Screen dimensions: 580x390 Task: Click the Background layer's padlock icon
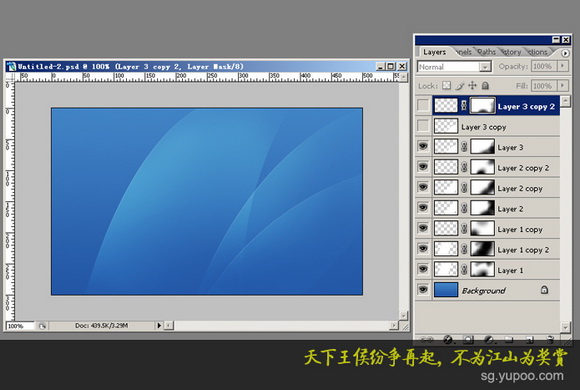coord(544,290)
